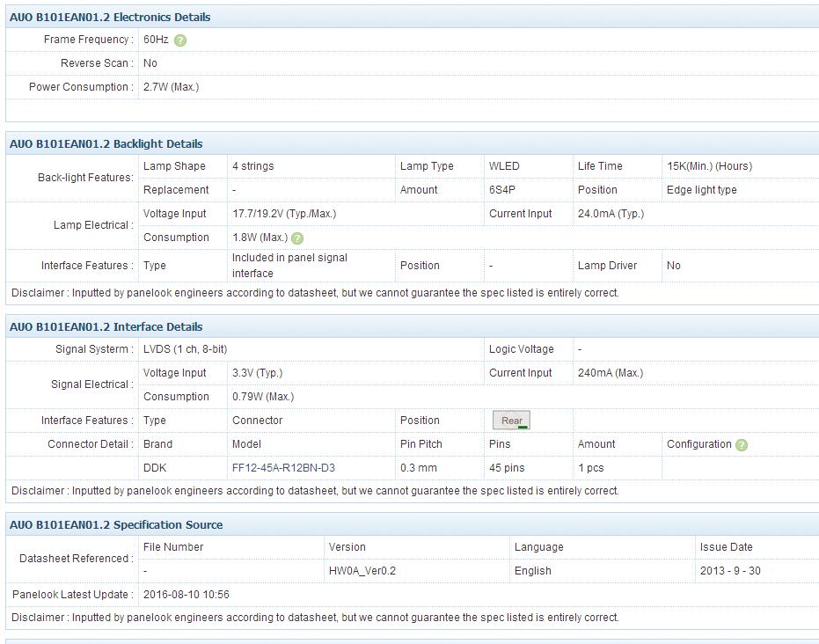
Task: Click the 45 pins value
Action: pos(507,468)
